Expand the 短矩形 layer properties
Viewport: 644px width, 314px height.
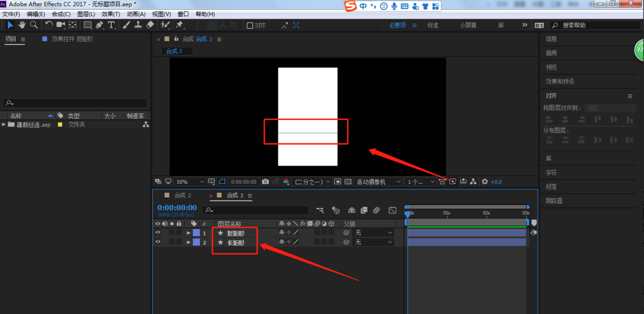(188, 233)
